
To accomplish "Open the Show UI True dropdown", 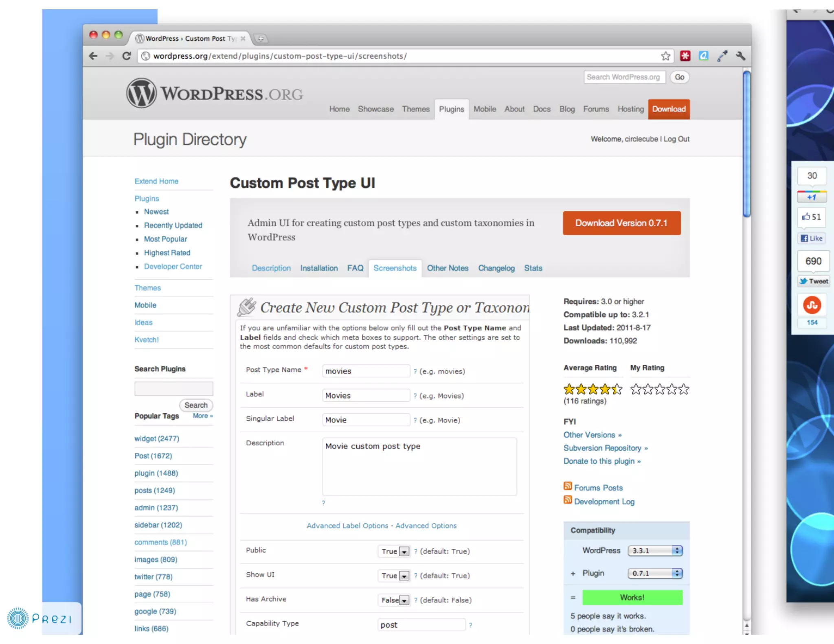I will coord(394,576).
